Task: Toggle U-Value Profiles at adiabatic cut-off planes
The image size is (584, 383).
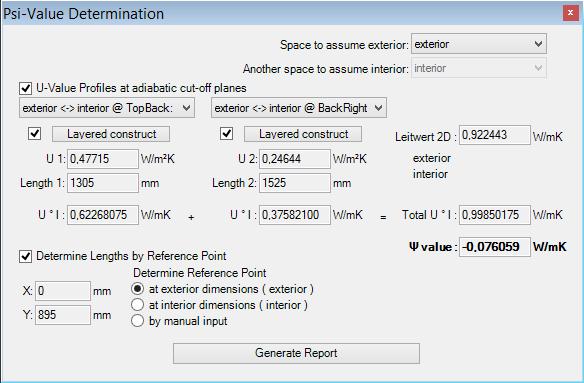Action: [x=25, y=88]
